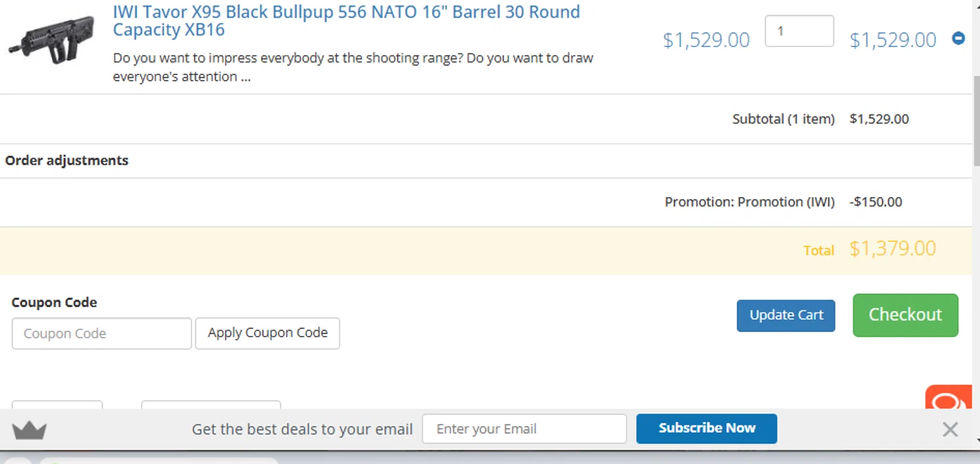Click the Tavor unit price beside quantity
Screen dimensions: 980x464
(x=706, y=40)
